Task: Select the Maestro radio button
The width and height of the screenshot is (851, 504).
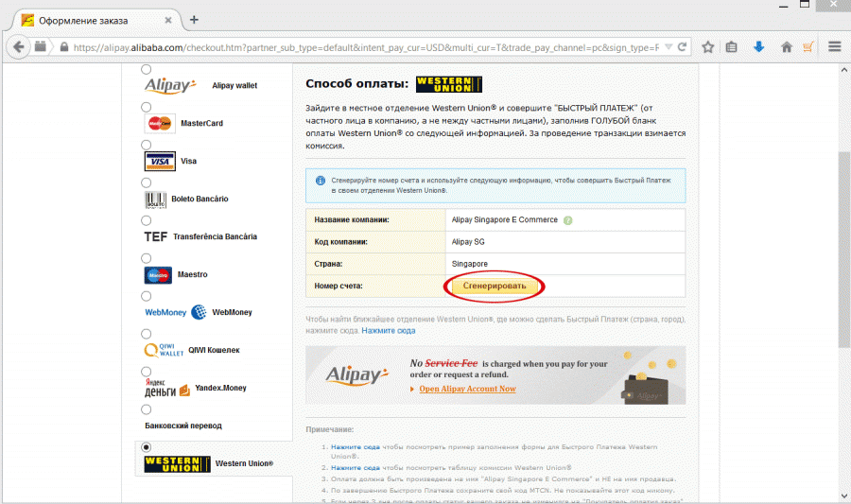Action: pos(146,258)
